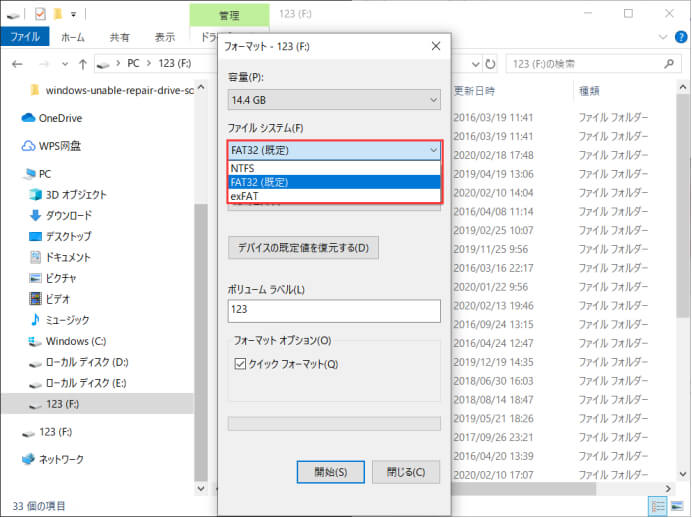Select PC in the navigation pane
The height and width of the screenshot is (518, 692).
pos(37,174)
